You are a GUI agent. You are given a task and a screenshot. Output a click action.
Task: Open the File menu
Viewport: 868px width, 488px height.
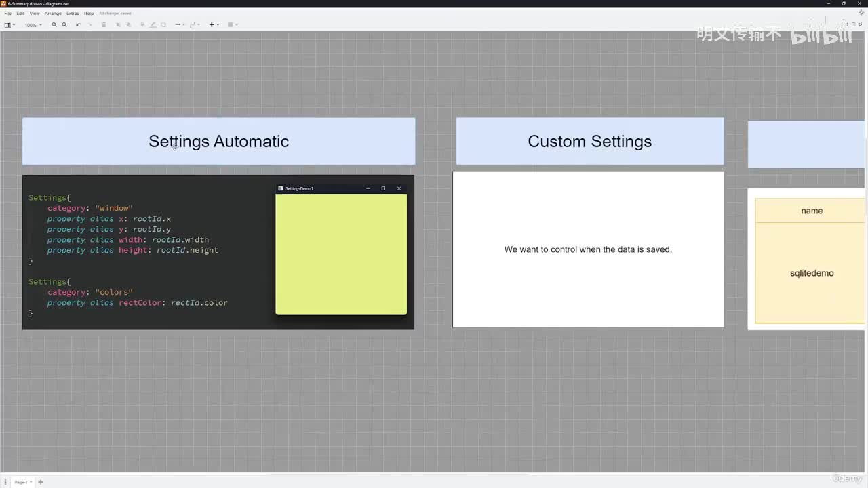coord(8,14)
